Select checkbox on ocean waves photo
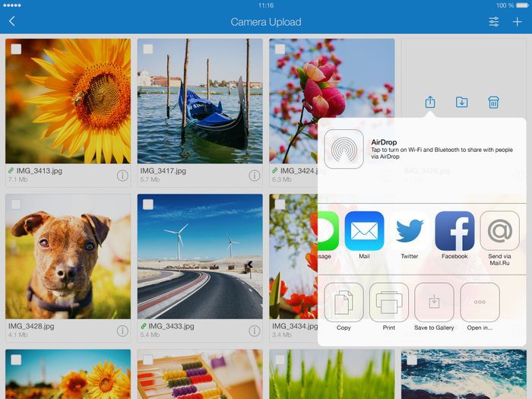Image resolution: width=532 pixels, height=399 pixels. pos(412,359)
